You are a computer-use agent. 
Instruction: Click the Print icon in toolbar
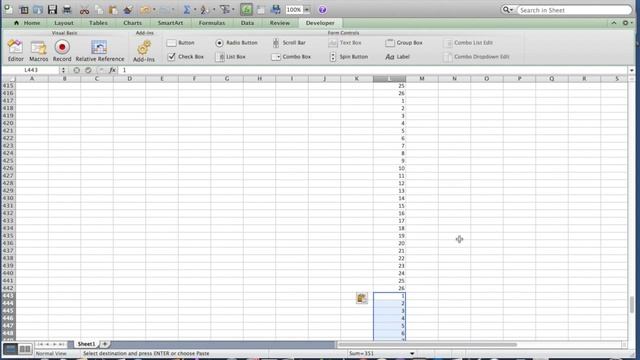67,9
